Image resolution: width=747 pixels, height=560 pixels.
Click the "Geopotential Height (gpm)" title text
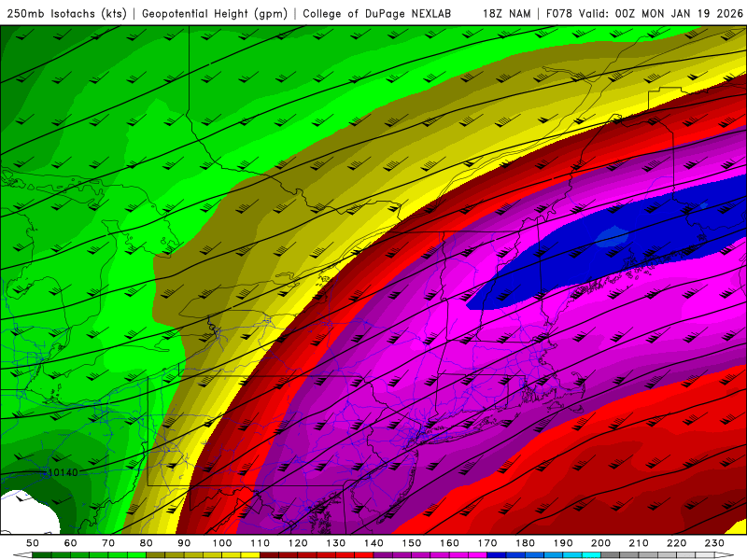pos(215,14)
